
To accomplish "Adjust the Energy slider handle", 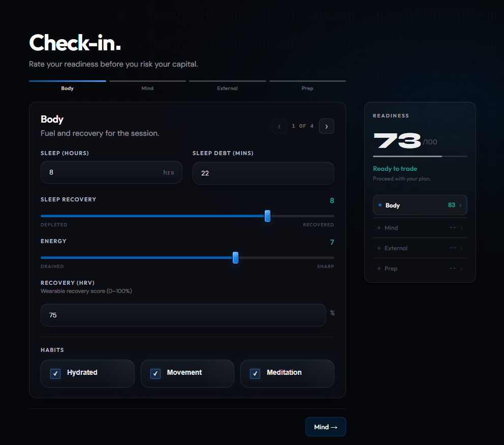I will (236, 258).
